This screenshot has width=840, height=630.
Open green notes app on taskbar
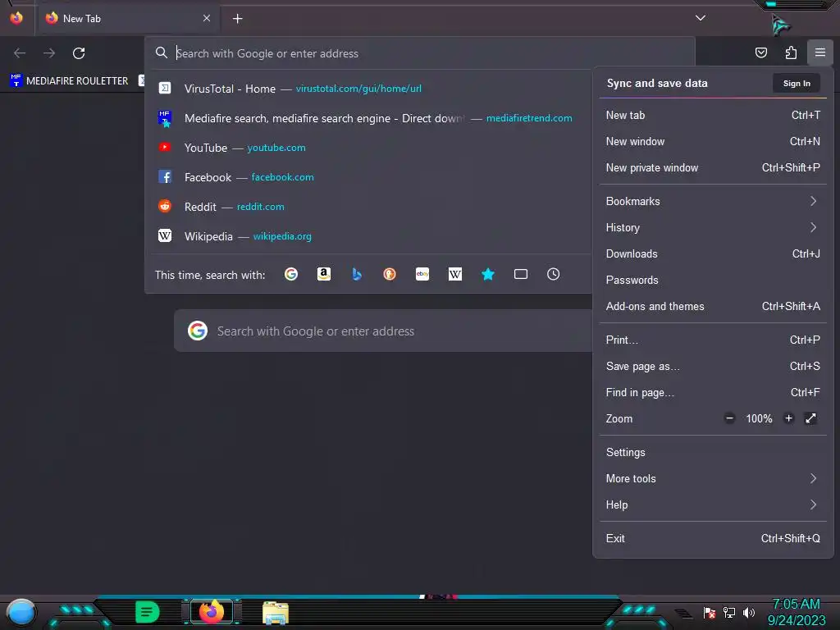click(x=147, y=612)
